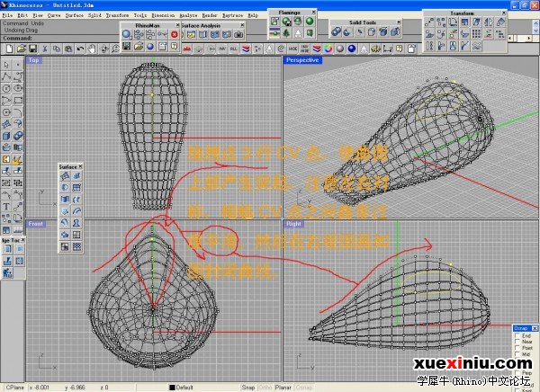Screen dimensions: 540x392
Task: Toggle Ortho mode in status bar
Action: [x=265, y=388]
